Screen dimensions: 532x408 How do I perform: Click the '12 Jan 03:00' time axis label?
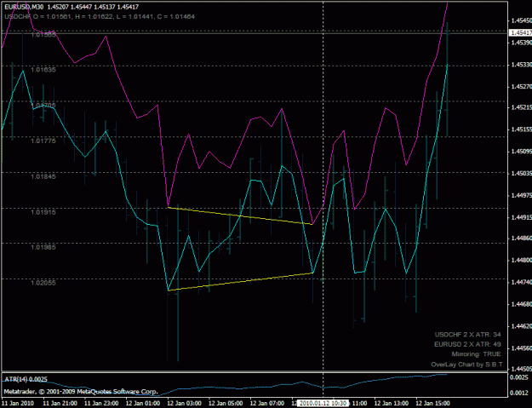pyautogui.click(x=184, y=403)
